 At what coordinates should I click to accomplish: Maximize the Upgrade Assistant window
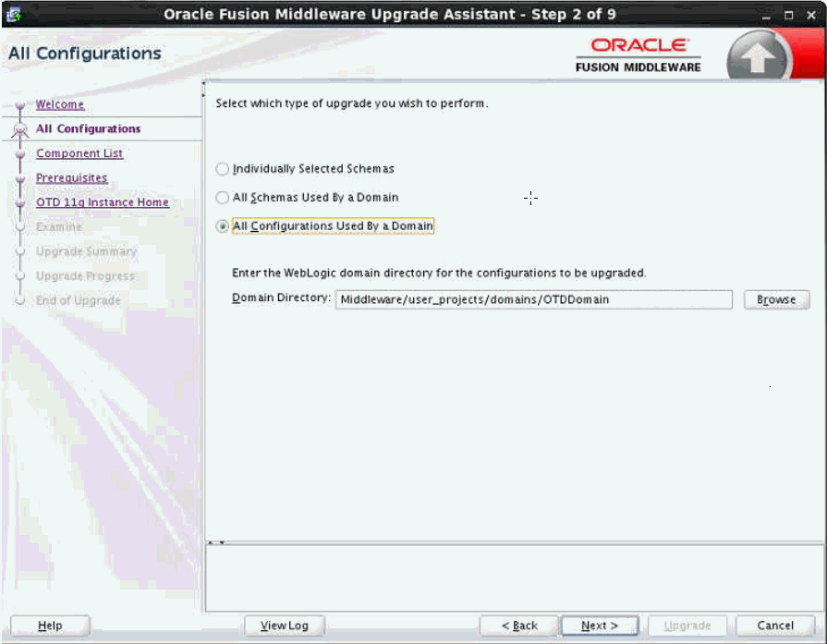(788, 16)
